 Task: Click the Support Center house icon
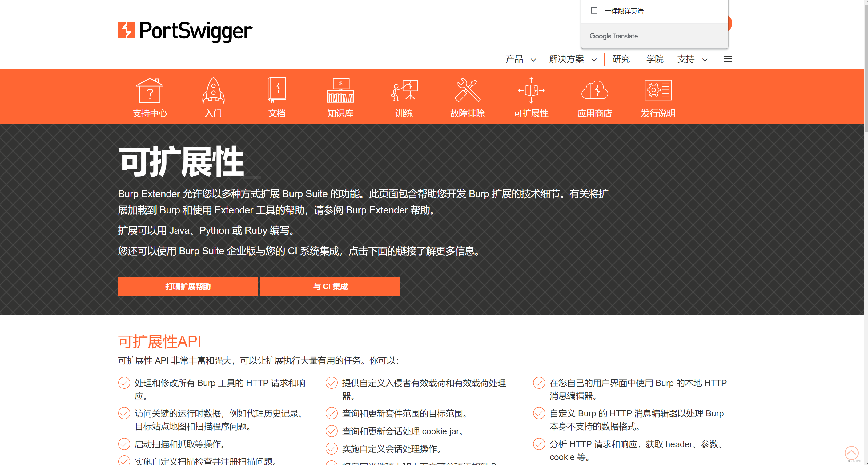pos(150,90)
